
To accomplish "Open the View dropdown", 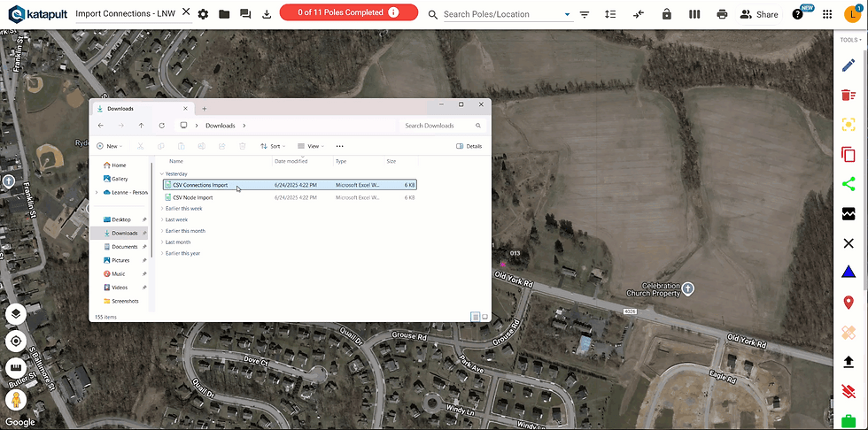I will (311, 146).
